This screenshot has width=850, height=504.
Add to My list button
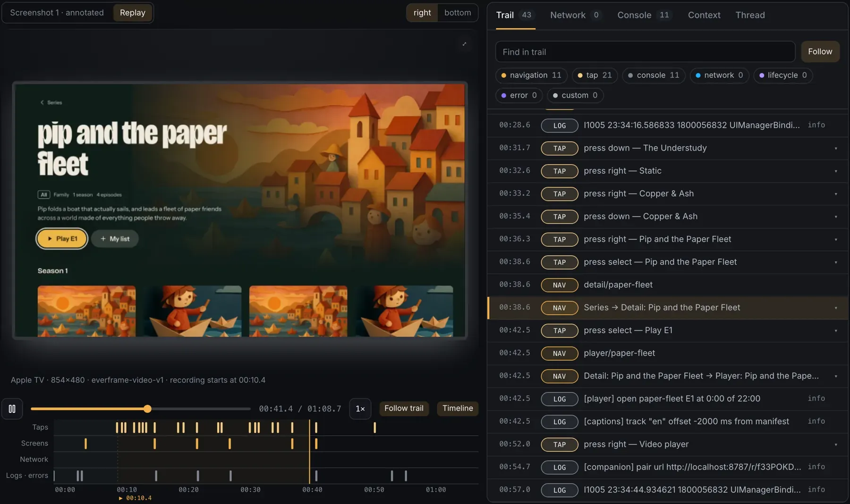(115, 239)
